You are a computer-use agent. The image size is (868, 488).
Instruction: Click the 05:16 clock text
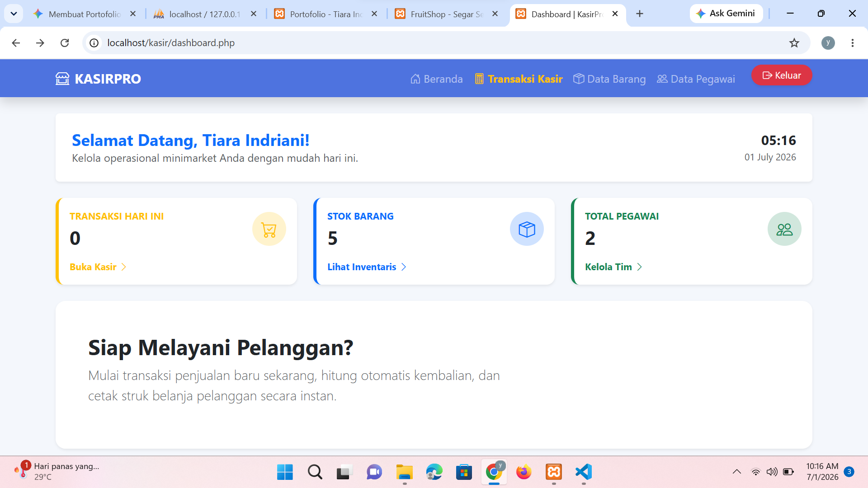(778, 141)
